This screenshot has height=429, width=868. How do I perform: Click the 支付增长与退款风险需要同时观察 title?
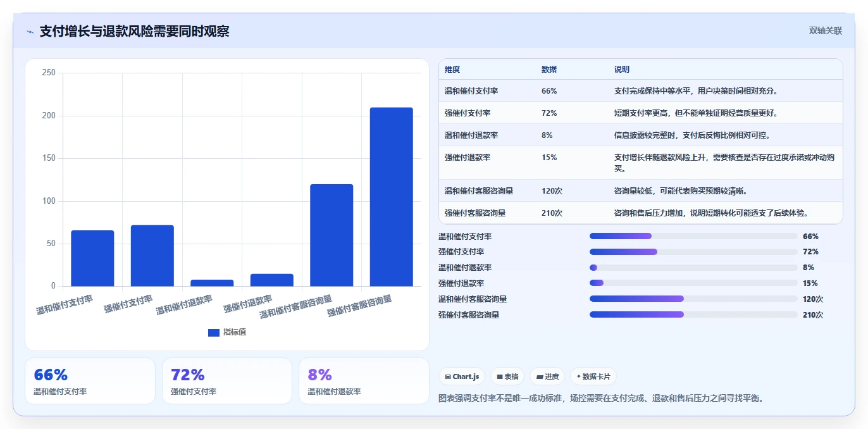pyautogui.click(x=134, y=32)
